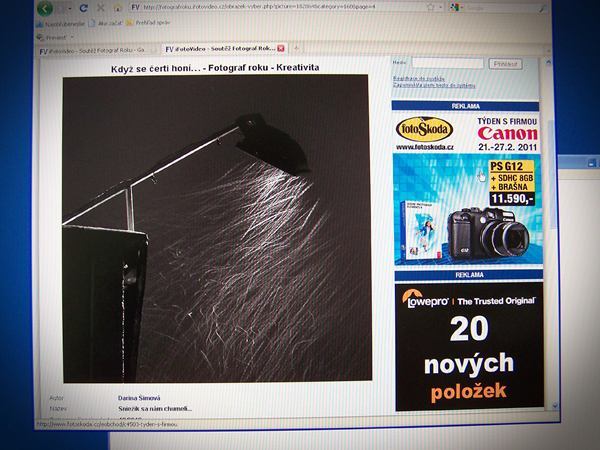Screen dimensions: 600x450
Task: Click the Autor label
Action: coord(56,398)
